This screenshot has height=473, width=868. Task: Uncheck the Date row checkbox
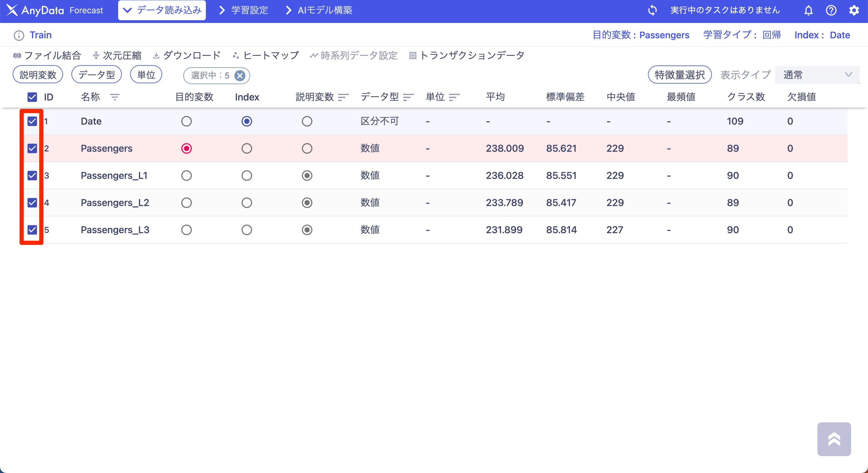coord(32,121)
